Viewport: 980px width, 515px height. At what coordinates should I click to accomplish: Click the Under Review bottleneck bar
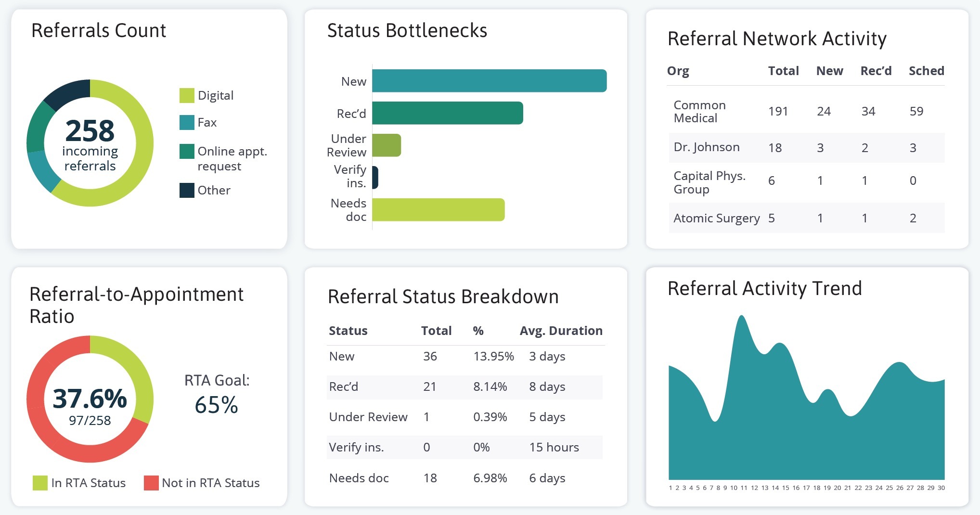[x=386, y=145]
